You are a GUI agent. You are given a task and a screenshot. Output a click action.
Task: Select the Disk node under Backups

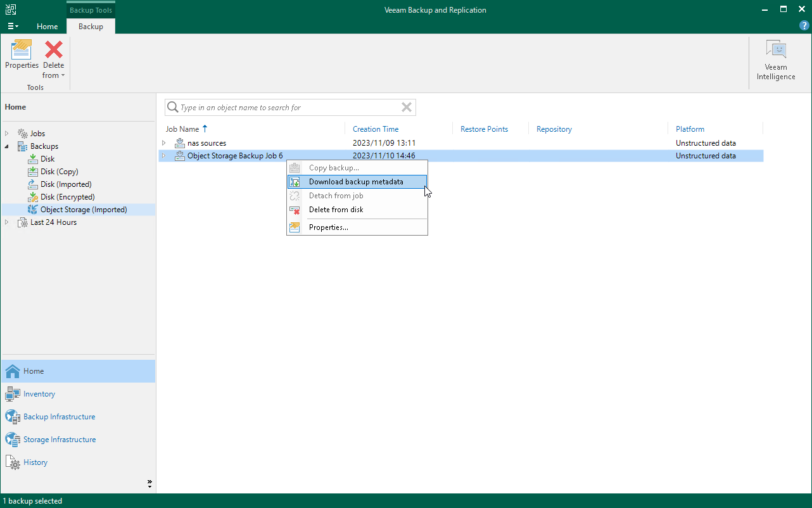coord(47,158)
